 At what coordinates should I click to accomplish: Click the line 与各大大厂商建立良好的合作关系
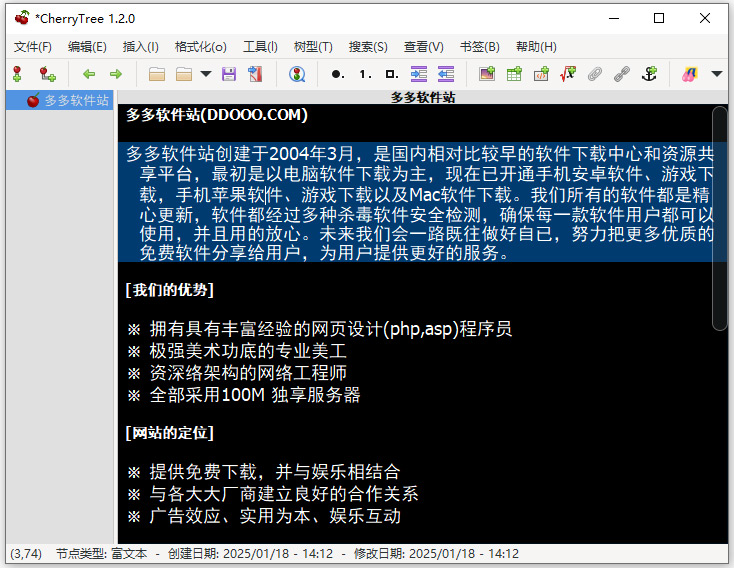point(273,494)
